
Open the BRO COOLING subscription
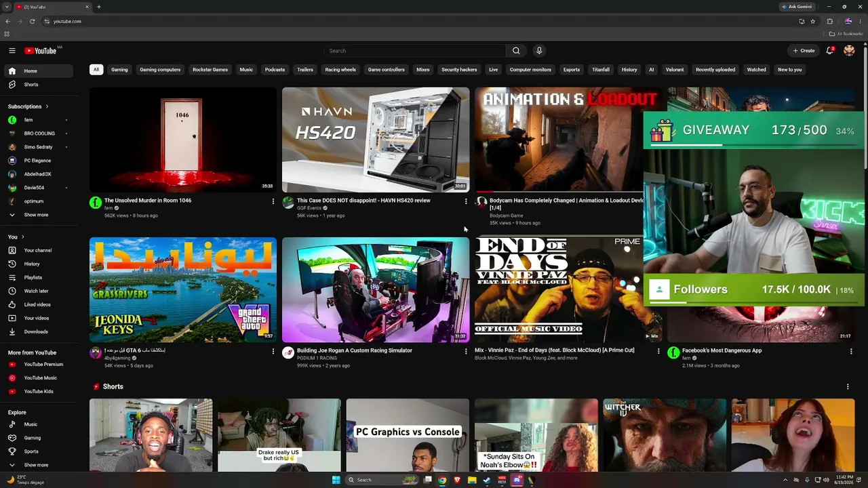click(39, 134)
